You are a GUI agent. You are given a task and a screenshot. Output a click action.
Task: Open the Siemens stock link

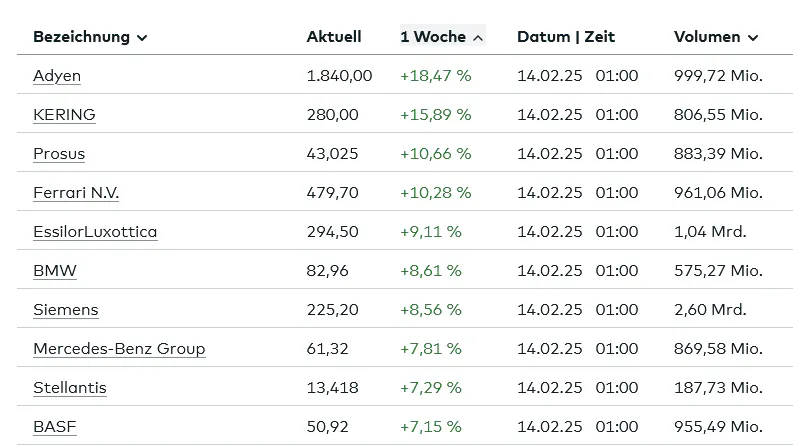tap(66, 309)
